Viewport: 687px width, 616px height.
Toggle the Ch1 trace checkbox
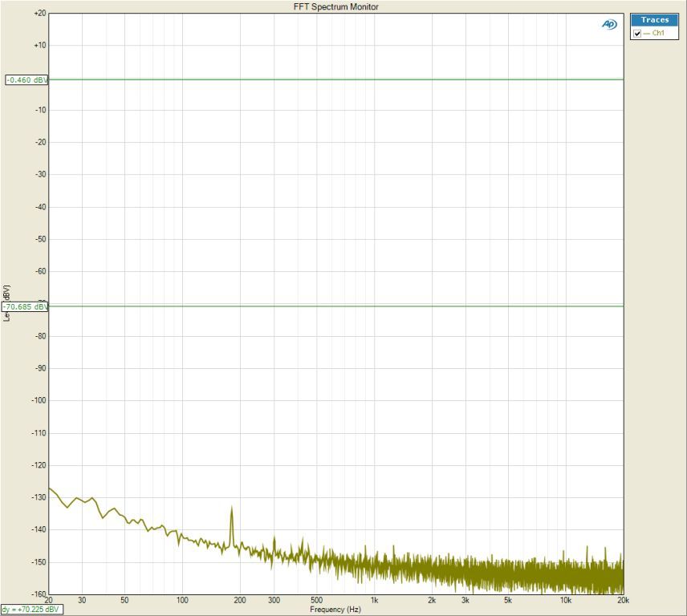pyautogui.click(x=637, y=33)
